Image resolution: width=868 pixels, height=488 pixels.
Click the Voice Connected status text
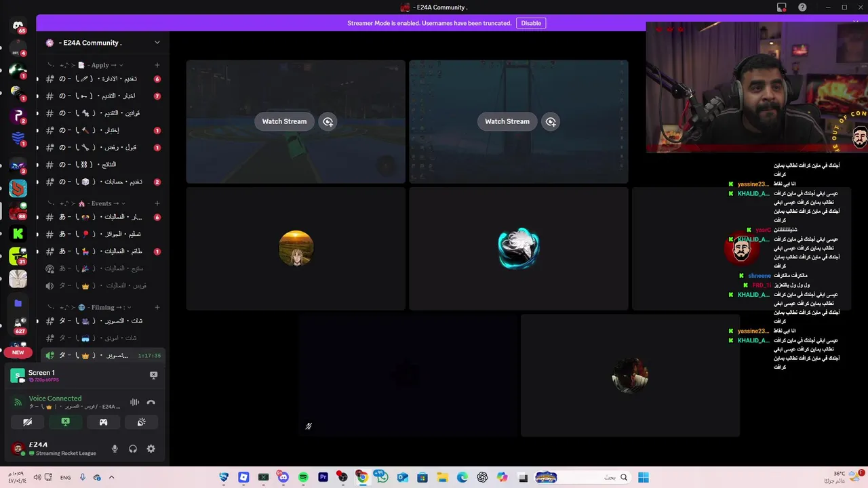(x=55, y=399)
